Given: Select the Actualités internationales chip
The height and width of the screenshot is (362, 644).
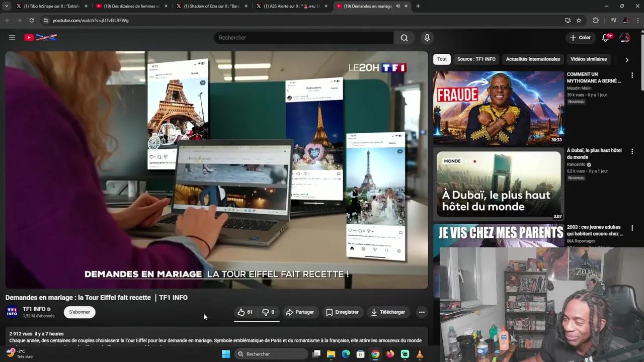Looking at the screenshot, I should [x=533, y=59].
